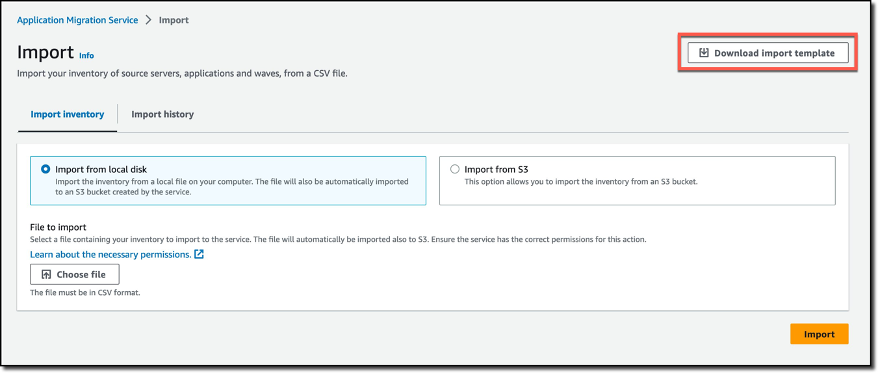879x375 pixels.
Task: Click the Download import template button
Action: tap(767, 53)
